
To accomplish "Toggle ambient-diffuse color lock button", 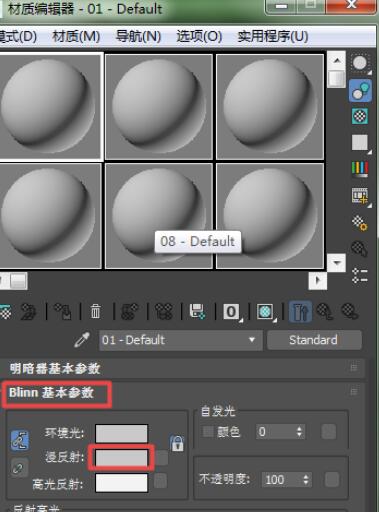I will (20, 440).
